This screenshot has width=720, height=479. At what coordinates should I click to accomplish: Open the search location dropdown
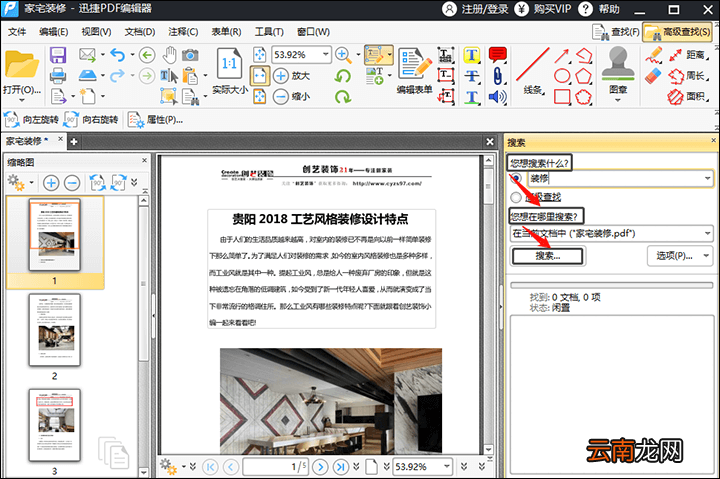(x=708, y=233)
